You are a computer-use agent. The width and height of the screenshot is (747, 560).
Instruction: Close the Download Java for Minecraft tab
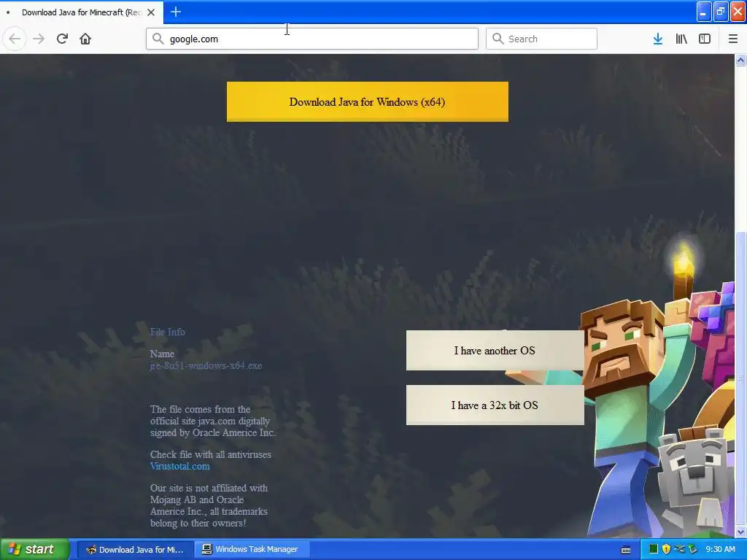(x=151, y=12)
